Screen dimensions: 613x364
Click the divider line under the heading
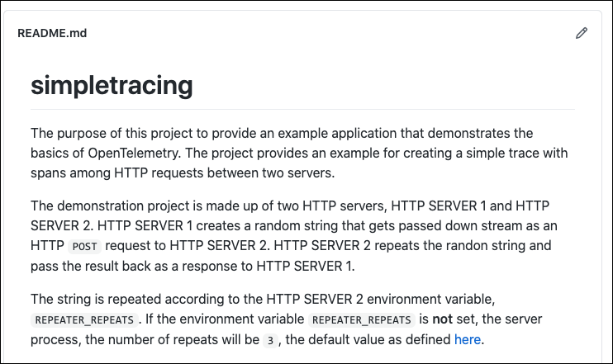pos(302,108)
